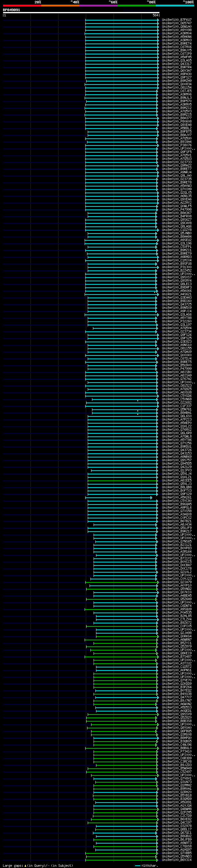
Task: Choose the UniRef100_A5G891 entry
Action: (176, 802)
